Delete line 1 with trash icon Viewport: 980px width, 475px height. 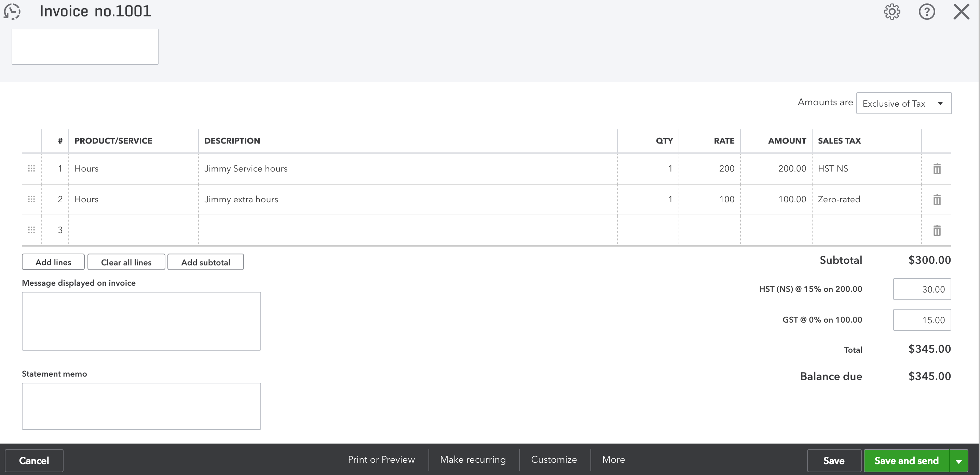click(x=937, y=169)
